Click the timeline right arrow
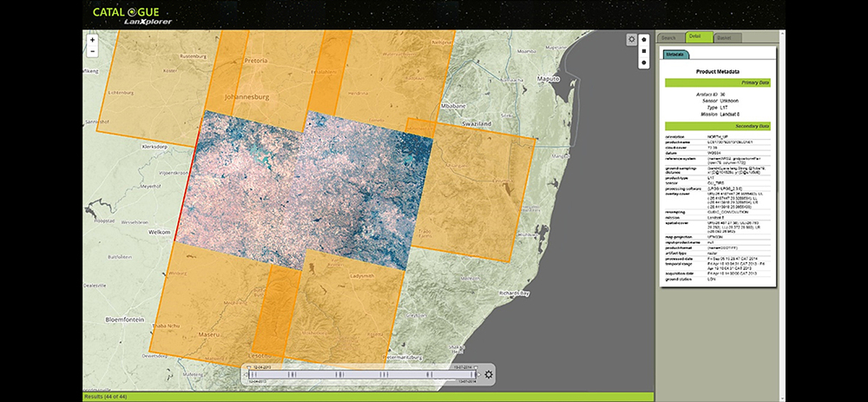This screenshot has width=868, height=402. [479, 375]
